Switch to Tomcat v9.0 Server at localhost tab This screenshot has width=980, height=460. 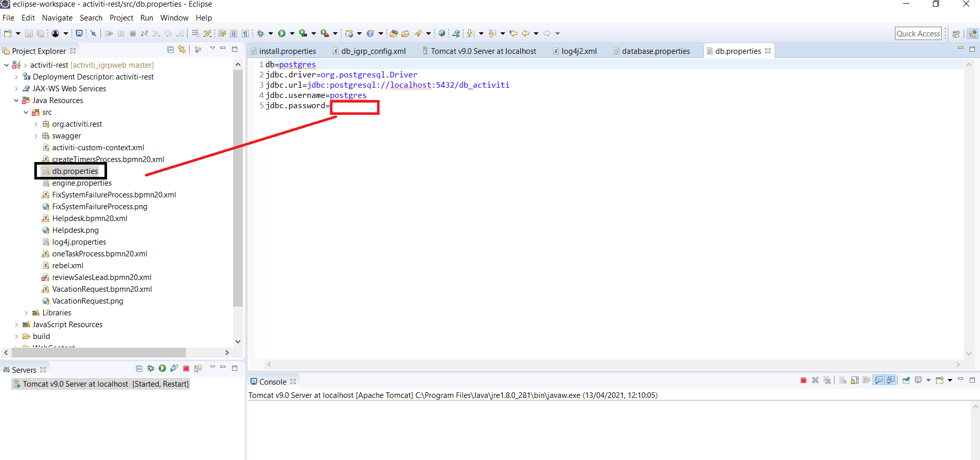click(479, 51)
